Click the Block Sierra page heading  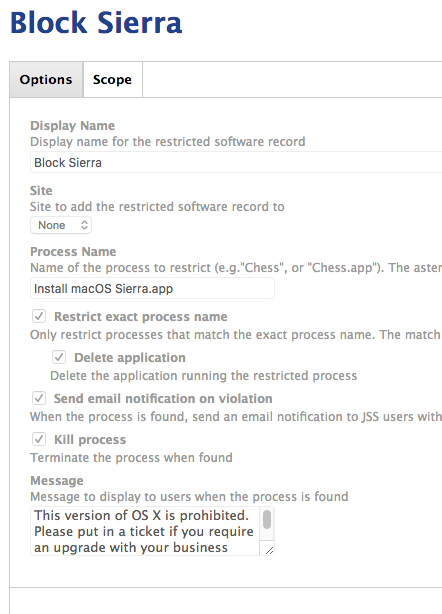click(x=96, y=22)
